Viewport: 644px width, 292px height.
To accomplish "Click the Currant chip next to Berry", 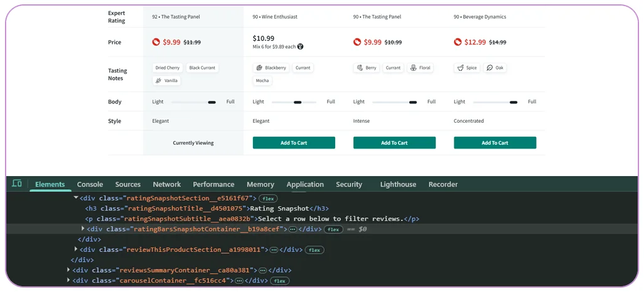I will [x=393, y=68].
